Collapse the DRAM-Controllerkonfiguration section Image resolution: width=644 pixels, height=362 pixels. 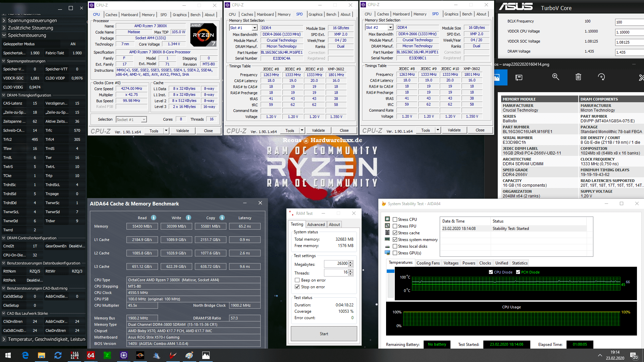coord(4,238)
